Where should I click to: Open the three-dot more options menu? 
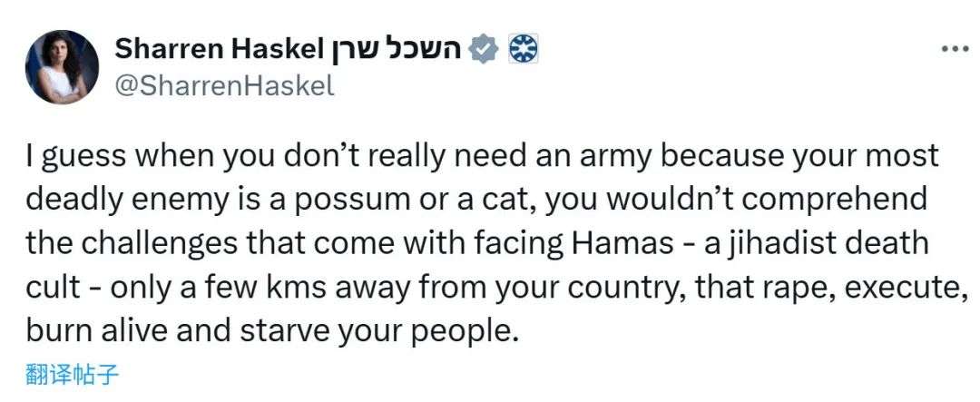coord(955,51)
